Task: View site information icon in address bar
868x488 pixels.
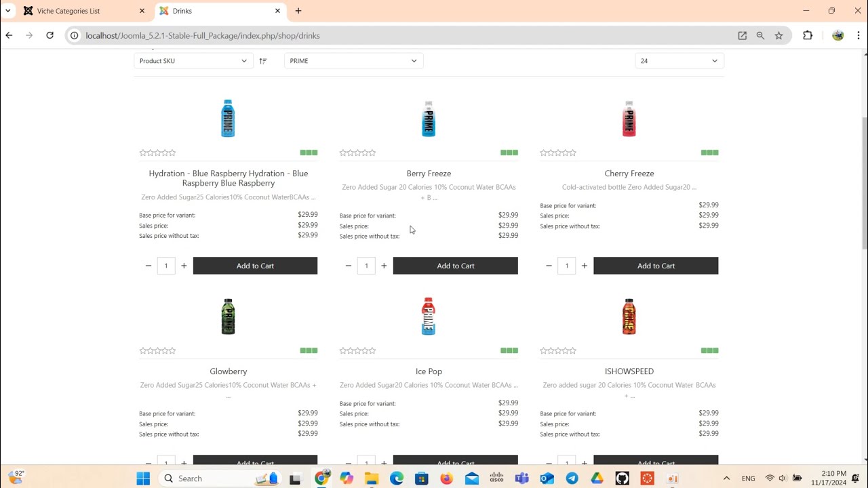Action: coord(75,35)
